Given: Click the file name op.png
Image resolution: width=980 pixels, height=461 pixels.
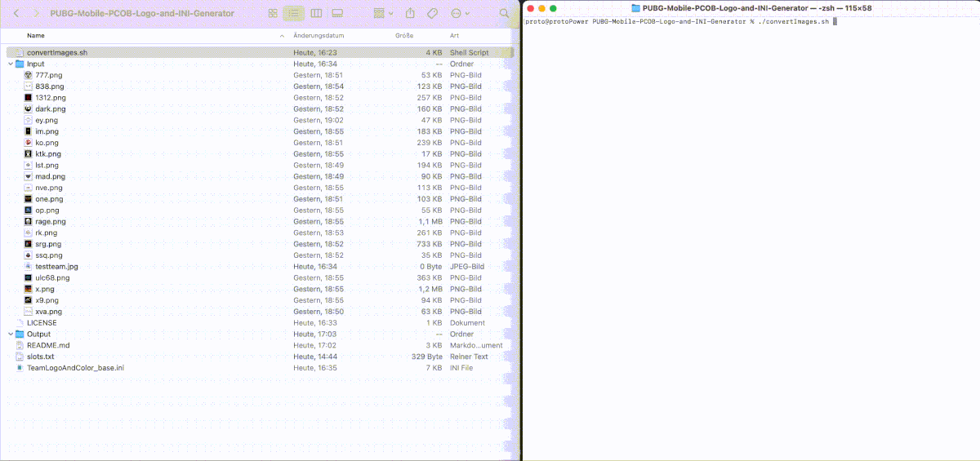Looking at the screenshot, I should (x=47, y=210).
